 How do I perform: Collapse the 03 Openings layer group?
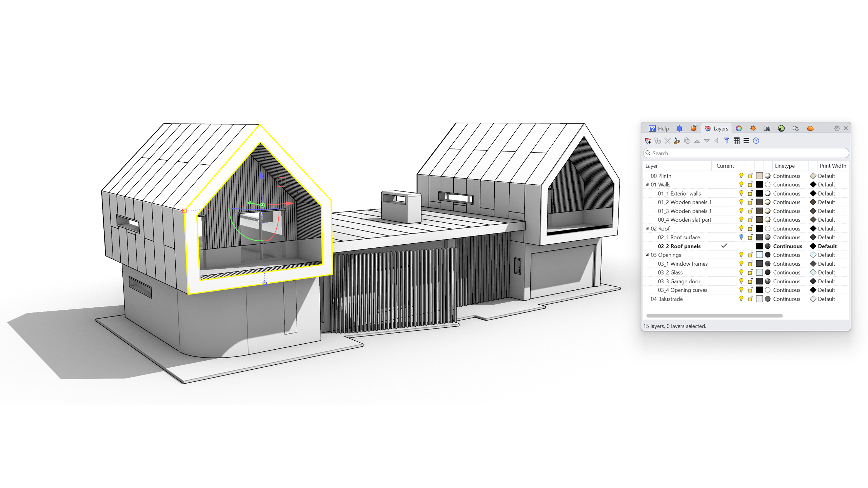coord(647,255)
